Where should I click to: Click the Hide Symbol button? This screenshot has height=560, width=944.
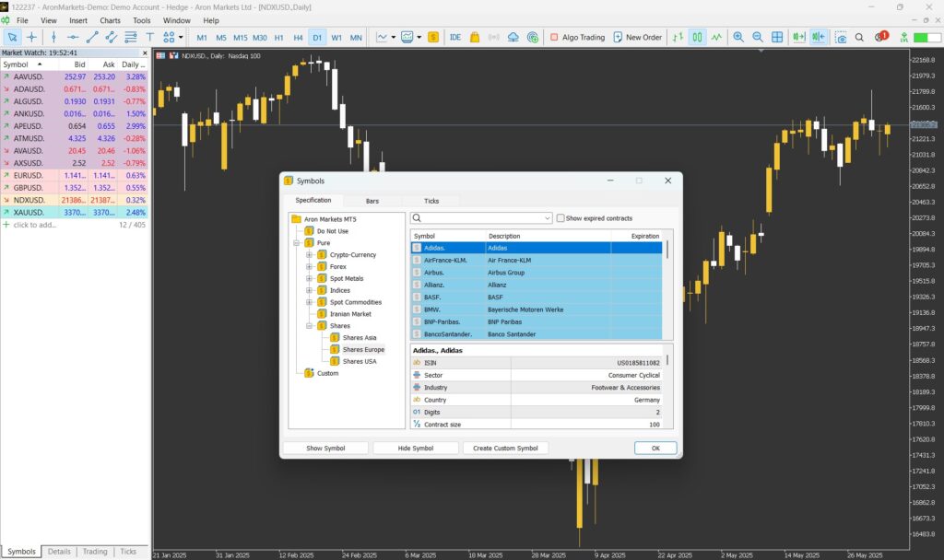pyautogui.click(x=416, y=449)
